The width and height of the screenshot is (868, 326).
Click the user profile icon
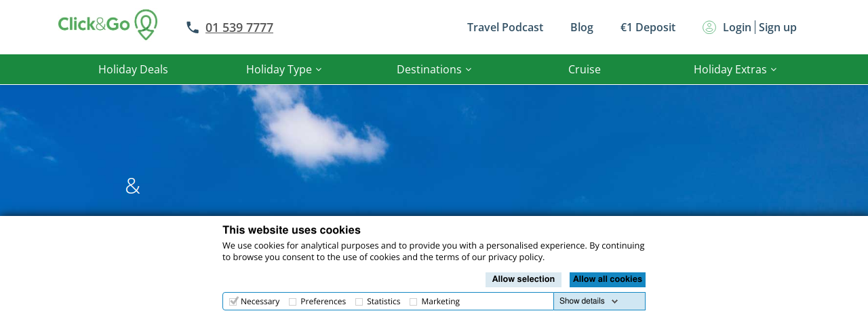(709, 27)
